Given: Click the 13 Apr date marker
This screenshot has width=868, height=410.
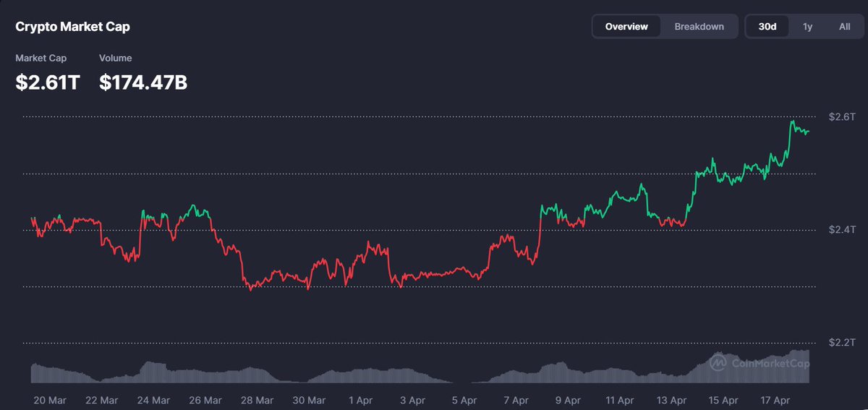Looking at the screenshot, I should point(671,400).
